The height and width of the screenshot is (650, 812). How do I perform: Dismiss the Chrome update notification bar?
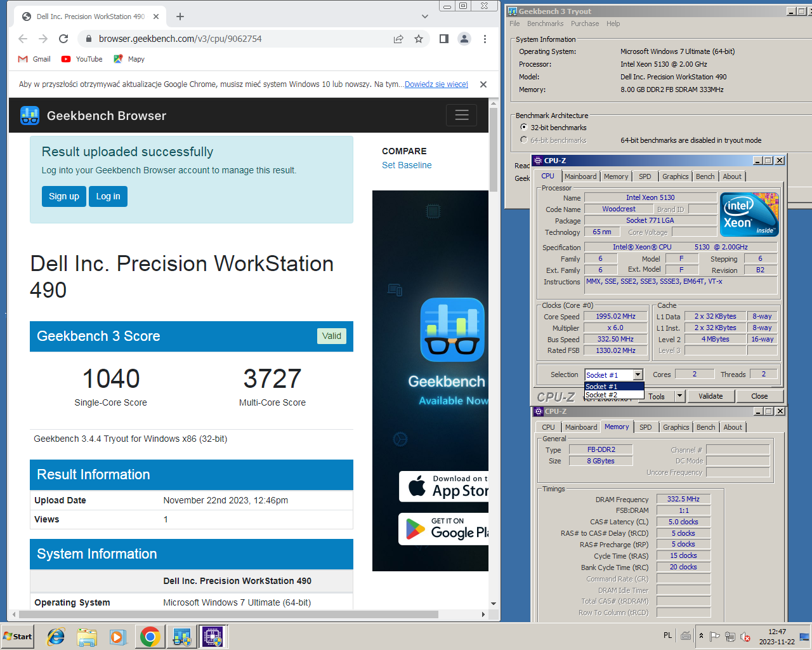[483, 84]
